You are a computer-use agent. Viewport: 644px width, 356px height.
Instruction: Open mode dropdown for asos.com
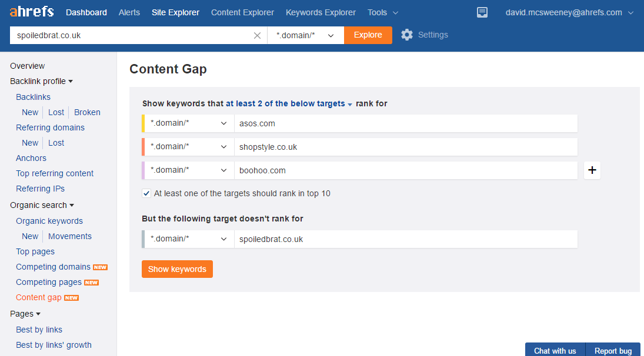[x=189, y=123]
